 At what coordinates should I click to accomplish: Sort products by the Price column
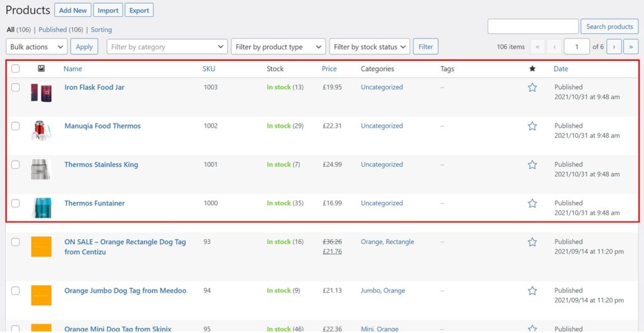click(329, 69)
